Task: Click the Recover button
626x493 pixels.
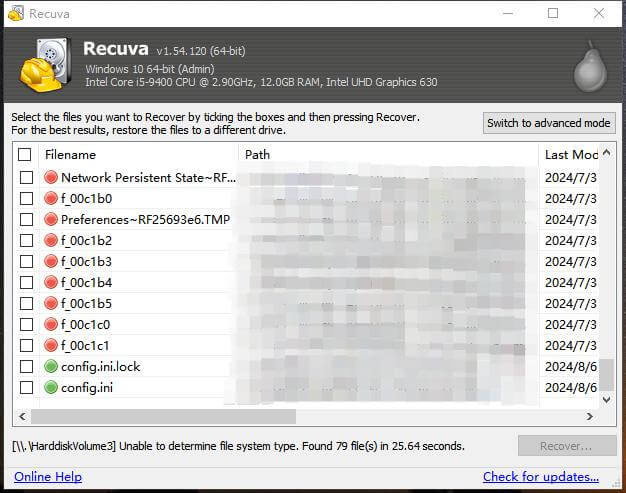Action: [567, 445]
